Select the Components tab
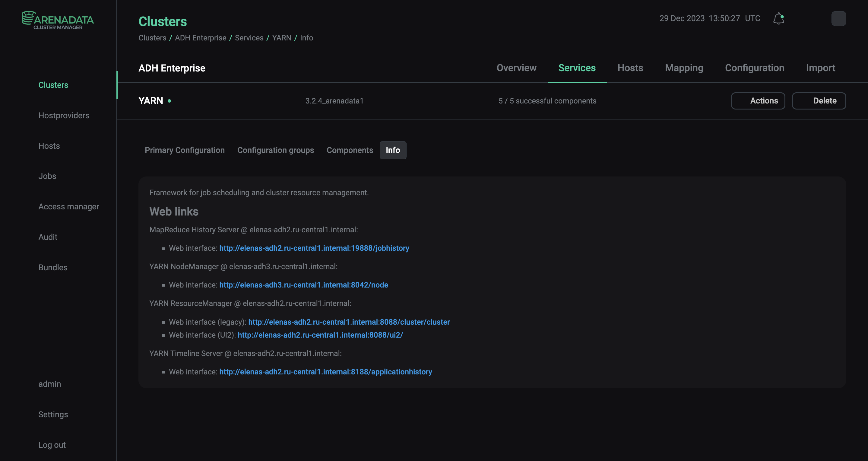The image size is (868, 461). [x=350, y=150]
